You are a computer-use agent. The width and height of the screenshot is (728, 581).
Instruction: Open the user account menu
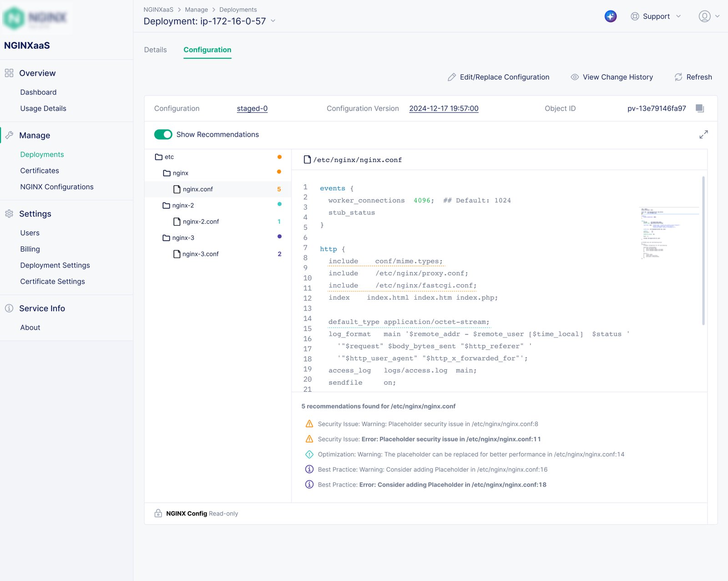pyautogui.click(x=708, y=16)
